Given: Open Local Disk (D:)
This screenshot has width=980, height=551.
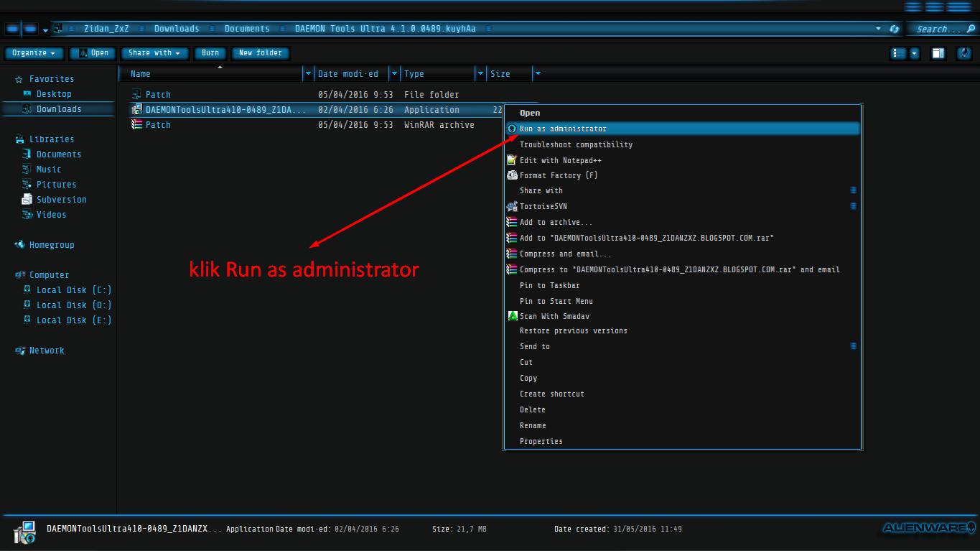Looking at the screenshot, I should (x=74, y=305).
